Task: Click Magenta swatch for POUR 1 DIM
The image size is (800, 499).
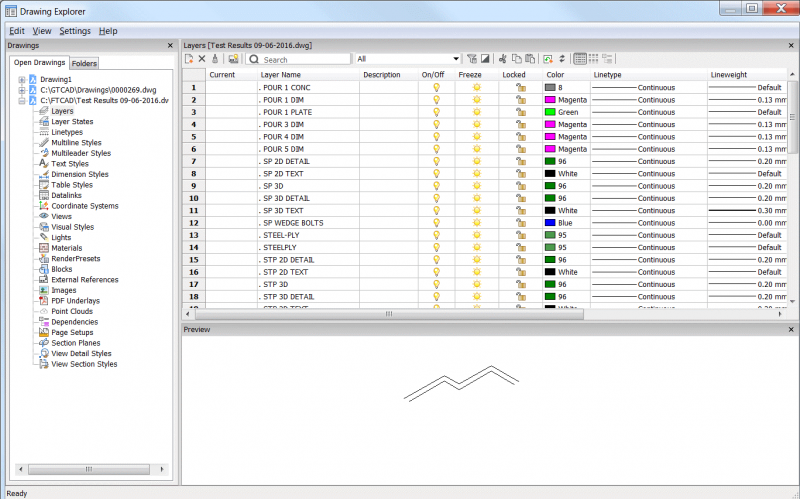Action: pyautogui.click(x=550, y=100)
